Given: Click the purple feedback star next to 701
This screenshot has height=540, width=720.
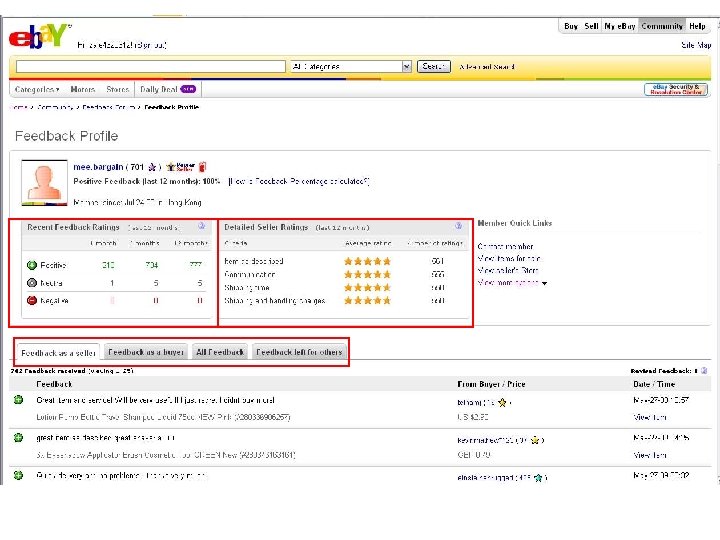Looking at the screenshot, I should pyautogui.click(x=152, y=167).
